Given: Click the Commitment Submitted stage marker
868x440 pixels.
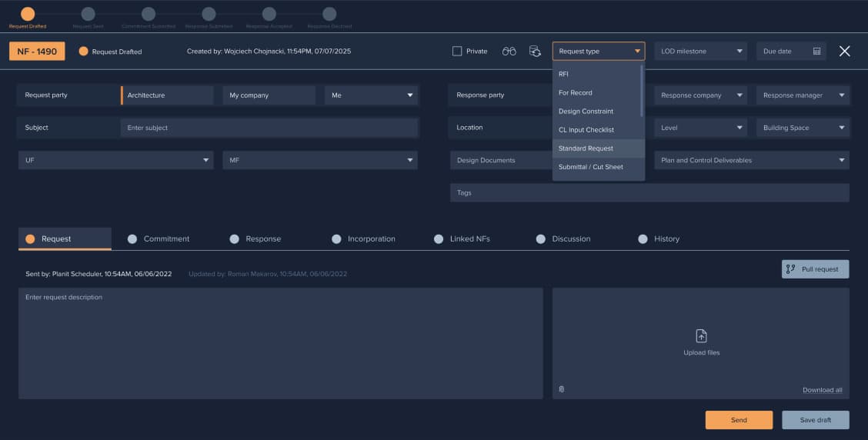Looking at the screenshot, I should click(x=149, y=14).
